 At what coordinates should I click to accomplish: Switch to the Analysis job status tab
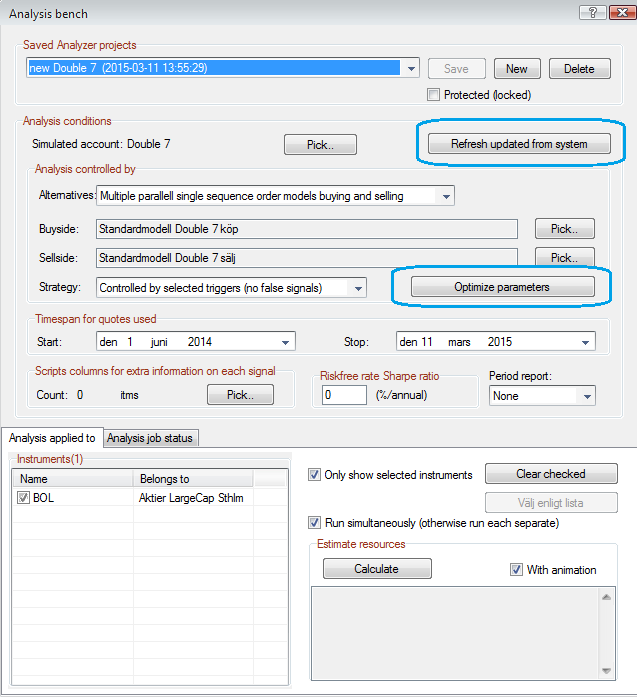[150, 438]
